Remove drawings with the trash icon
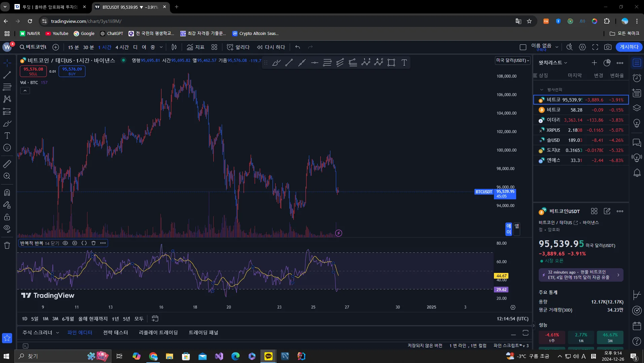The height and width of the screenshot is (363, 644). (x=7, y=245)
